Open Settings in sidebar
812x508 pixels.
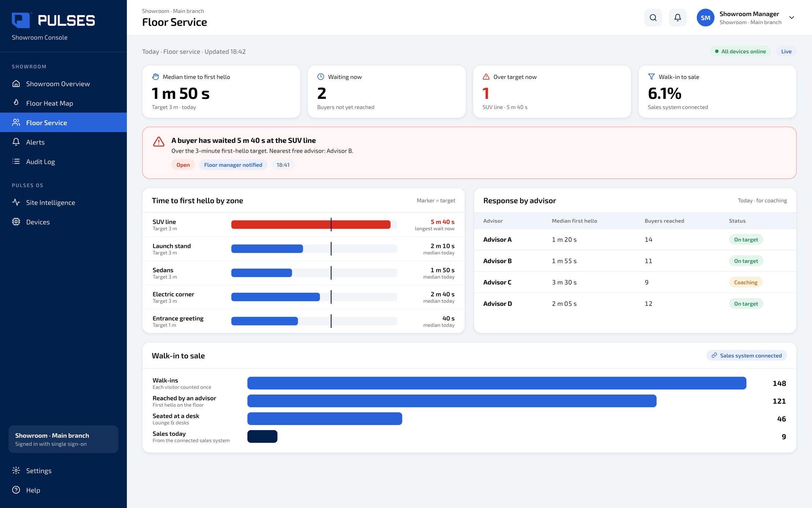coord(63,470)
